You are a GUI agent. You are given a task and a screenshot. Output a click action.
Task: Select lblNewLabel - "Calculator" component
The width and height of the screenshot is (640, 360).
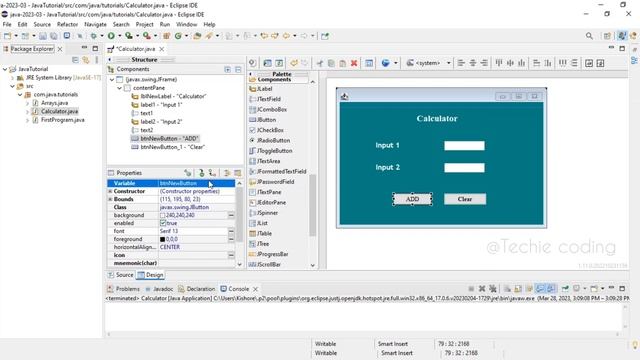tap(169, 96)
